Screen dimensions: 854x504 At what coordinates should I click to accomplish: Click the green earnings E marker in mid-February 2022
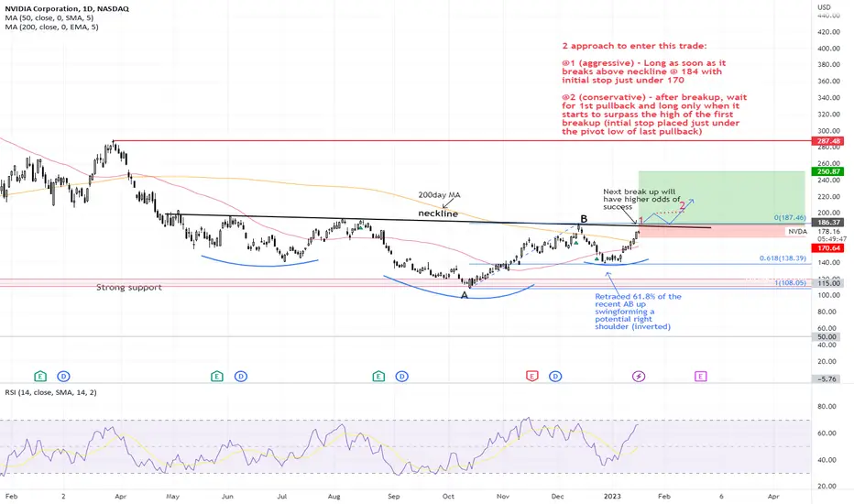point(40,376)
